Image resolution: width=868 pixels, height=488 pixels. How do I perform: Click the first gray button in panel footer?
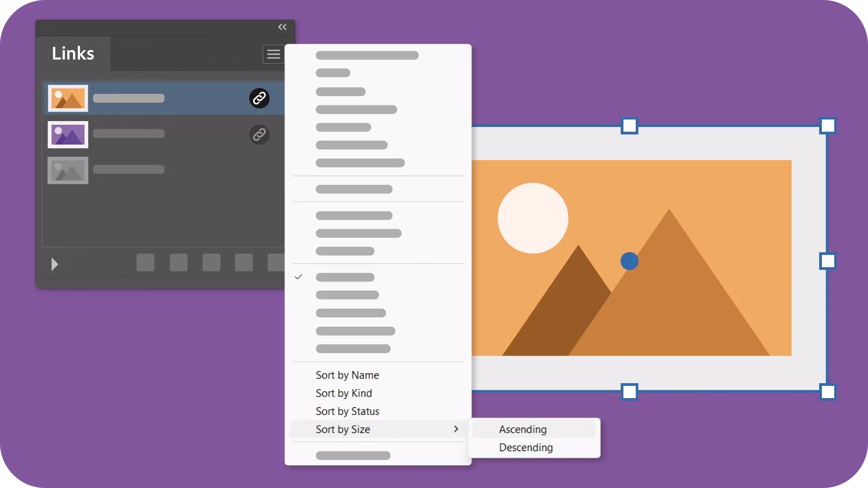(145, 263)
